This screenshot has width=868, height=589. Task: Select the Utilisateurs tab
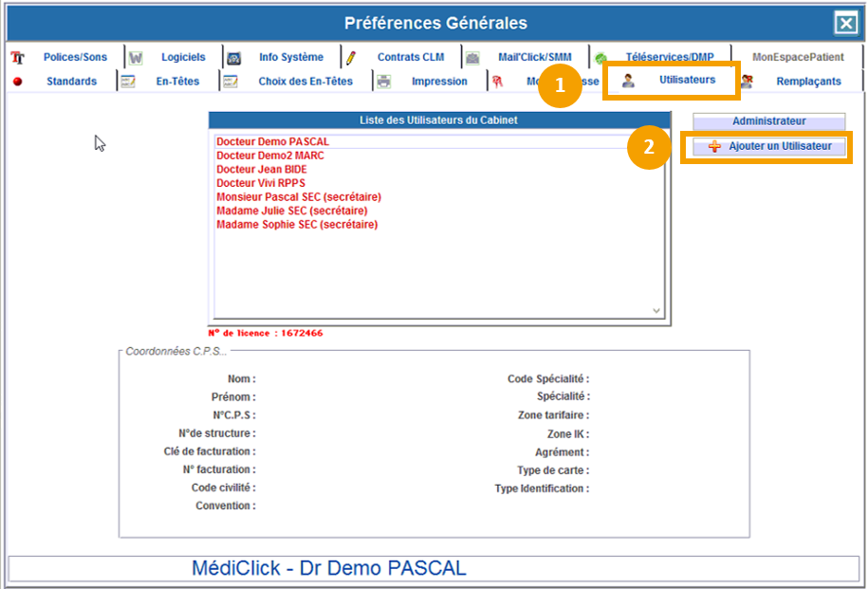click(x=687, y=81)
